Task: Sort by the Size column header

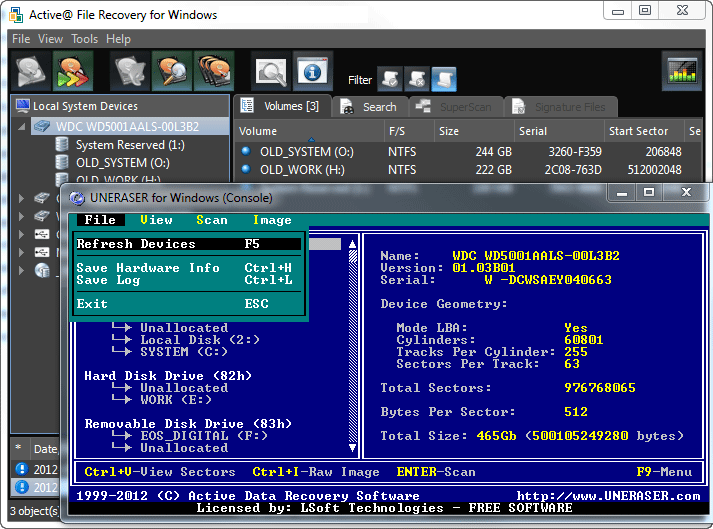Action: pos(474,131)
